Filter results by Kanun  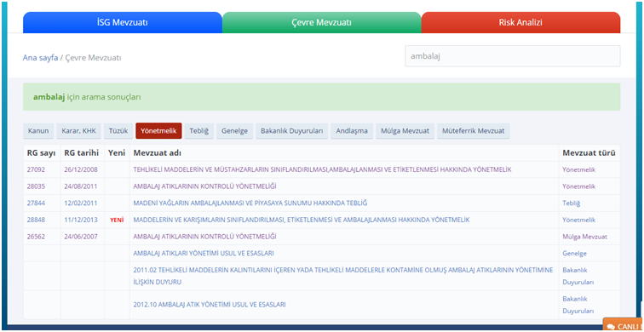pyautogui.click(x=38, y=131)
